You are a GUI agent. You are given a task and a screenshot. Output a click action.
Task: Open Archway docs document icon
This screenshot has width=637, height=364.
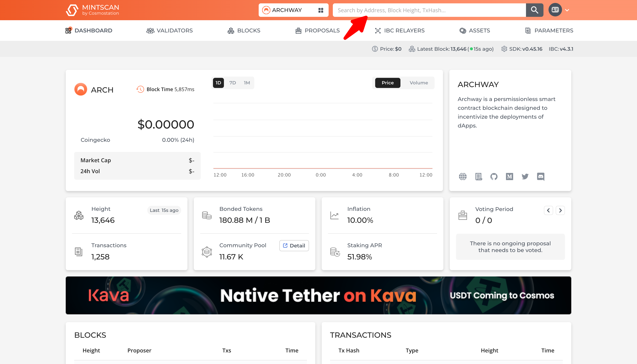pos(478,177)
